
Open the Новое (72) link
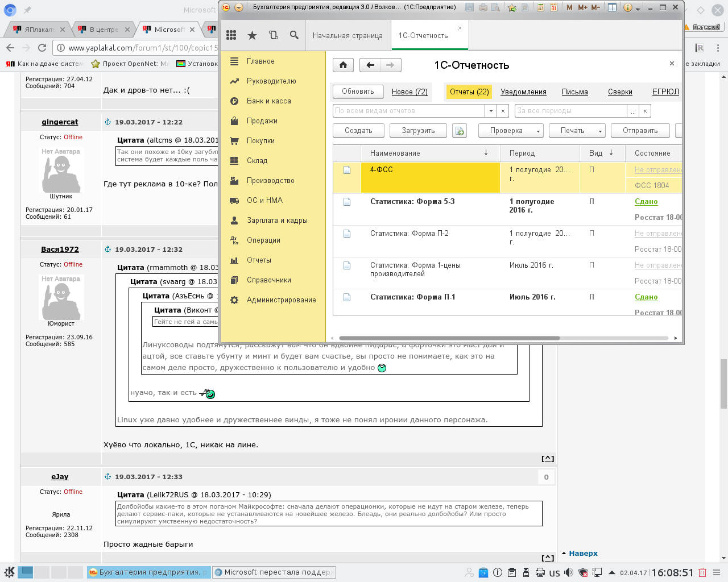pyautogui.click(x=409, y=92)
